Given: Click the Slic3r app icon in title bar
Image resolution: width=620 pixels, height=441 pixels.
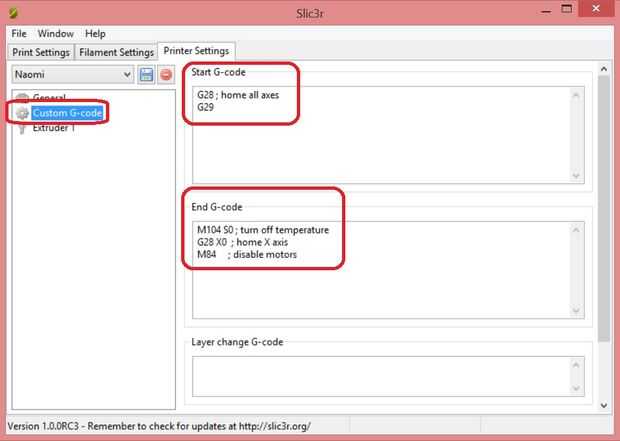Looking at the screenshot, I should (x=13, y=13).
